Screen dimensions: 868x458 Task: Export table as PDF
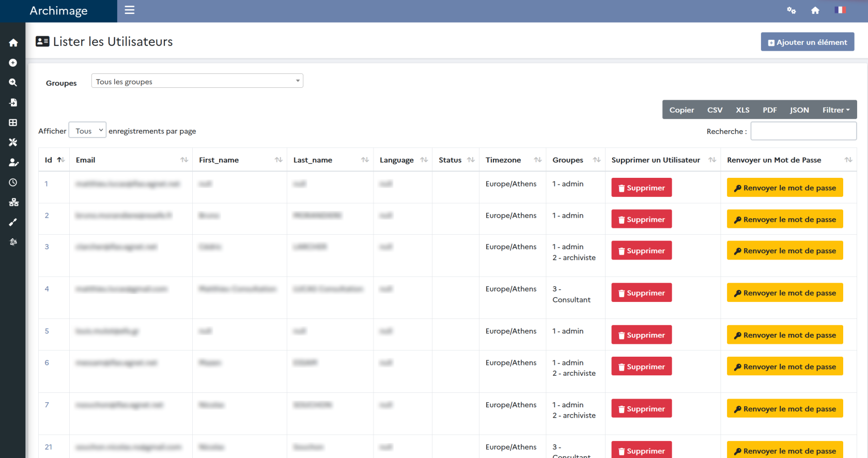click(x=769, y=110)
